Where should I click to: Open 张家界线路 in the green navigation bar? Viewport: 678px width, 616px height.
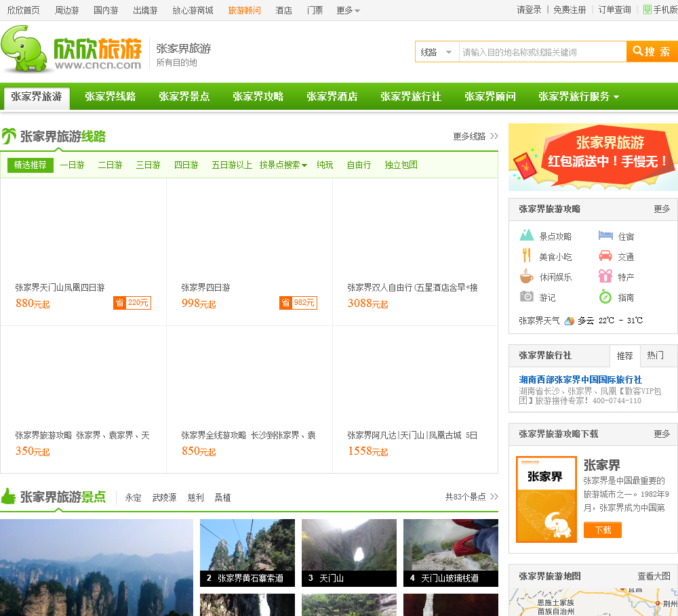(x=111, y=96)
